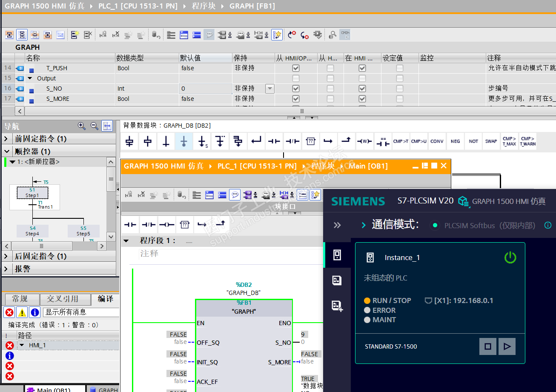Toggle HMI/OPC accessible checkbox for T_PUSH
This screenshot has width=556, height=392.
pyautogui.click(x=296, y=68)
